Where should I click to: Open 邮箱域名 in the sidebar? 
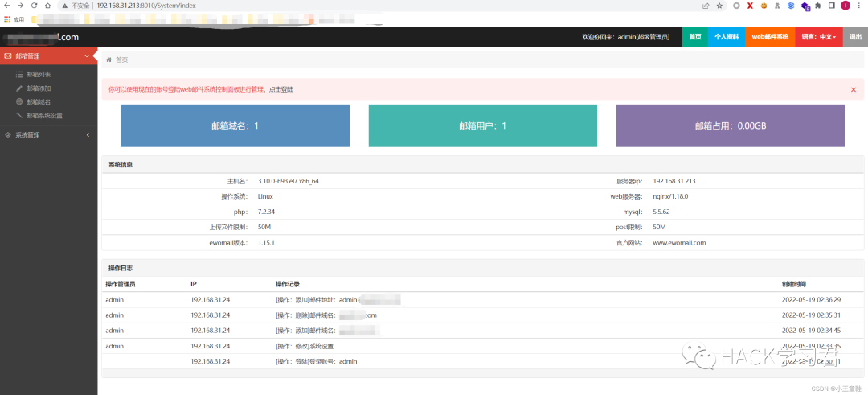(39, 102)
